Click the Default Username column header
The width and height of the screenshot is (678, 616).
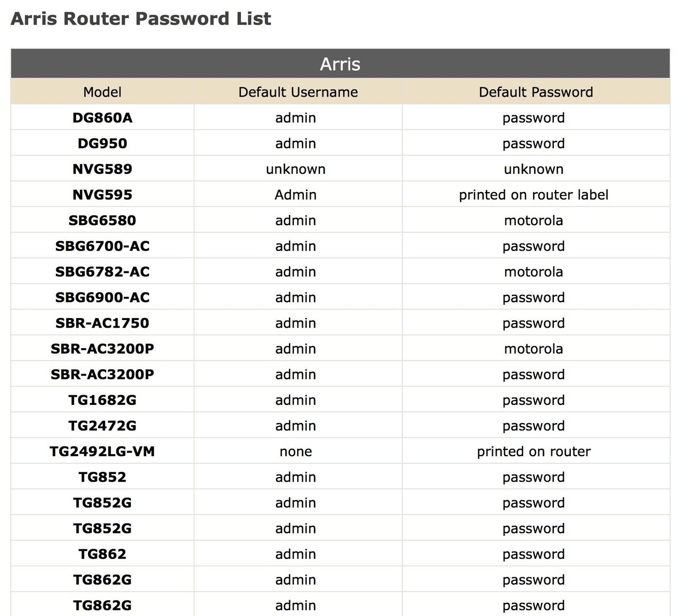(298, 92)
